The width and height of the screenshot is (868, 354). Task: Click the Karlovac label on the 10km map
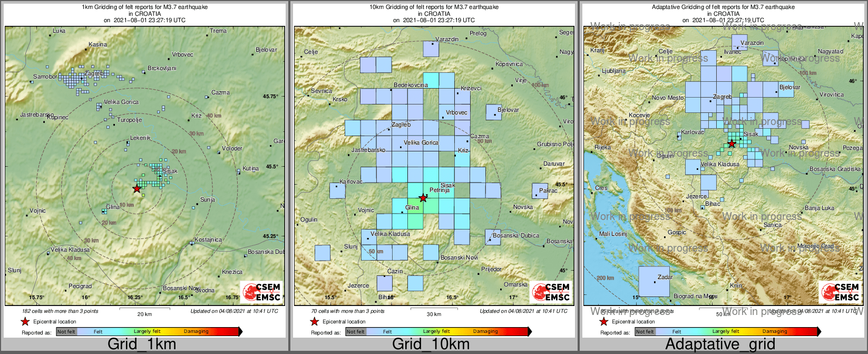pos(351,181)
